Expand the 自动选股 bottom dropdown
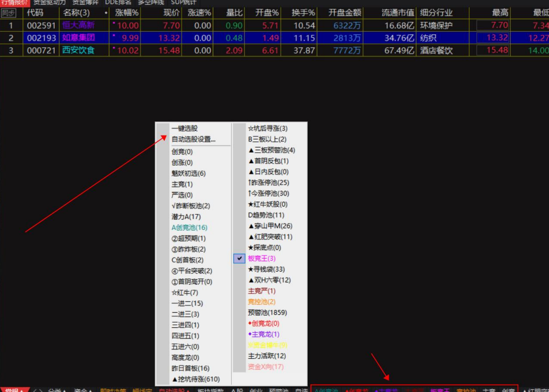 (x=175, y=390)
